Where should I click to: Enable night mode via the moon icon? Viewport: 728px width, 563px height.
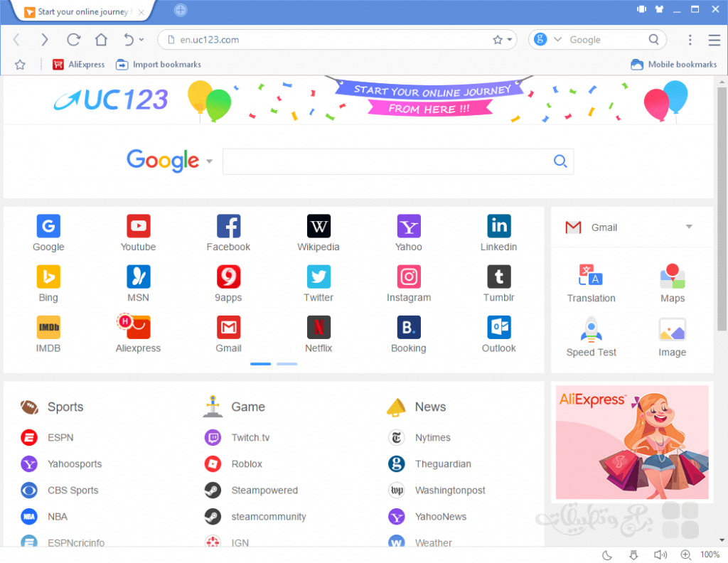[606, 554]
